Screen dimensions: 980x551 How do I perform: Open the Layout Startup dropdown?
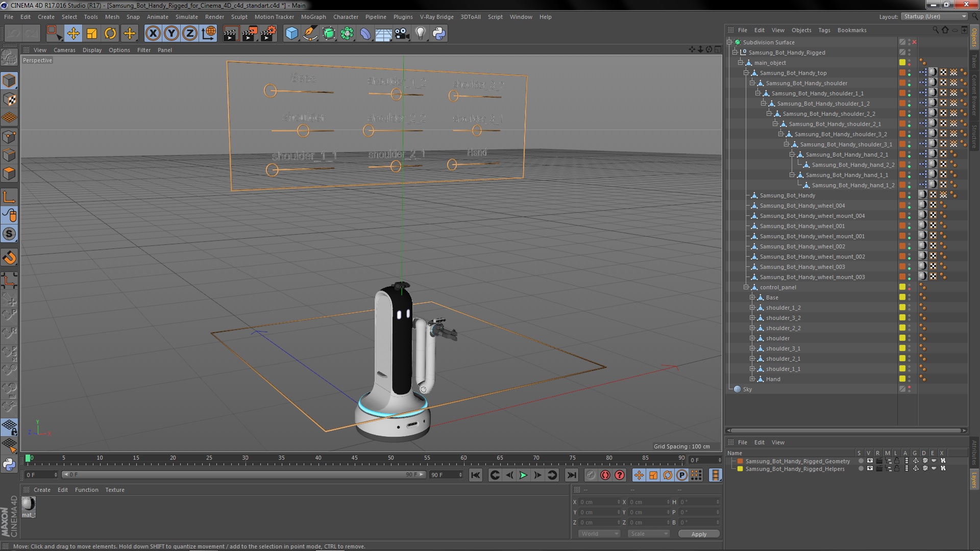pos(934,16)
